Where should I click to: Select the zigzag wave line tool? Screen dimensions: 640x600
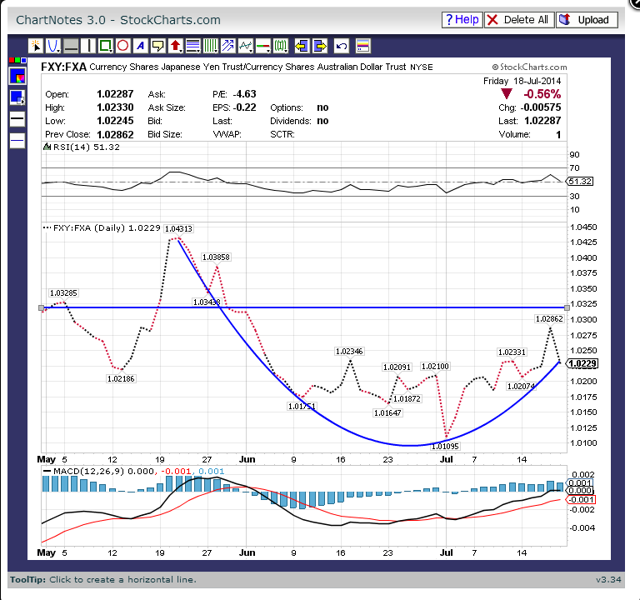click(x=246, y=46)
